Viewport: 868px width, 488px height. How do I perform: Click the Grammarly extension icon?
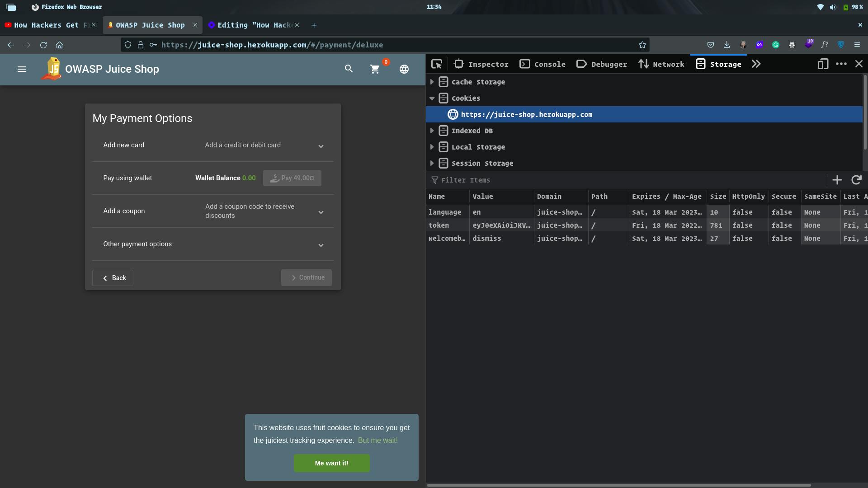click(x=776, y=45)
